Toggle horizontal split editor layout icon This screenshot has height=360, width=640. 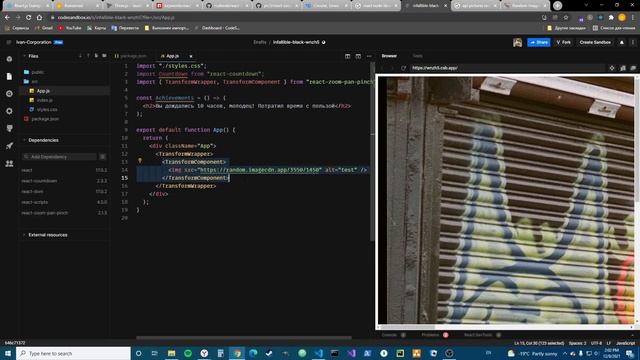pos(358,56)
